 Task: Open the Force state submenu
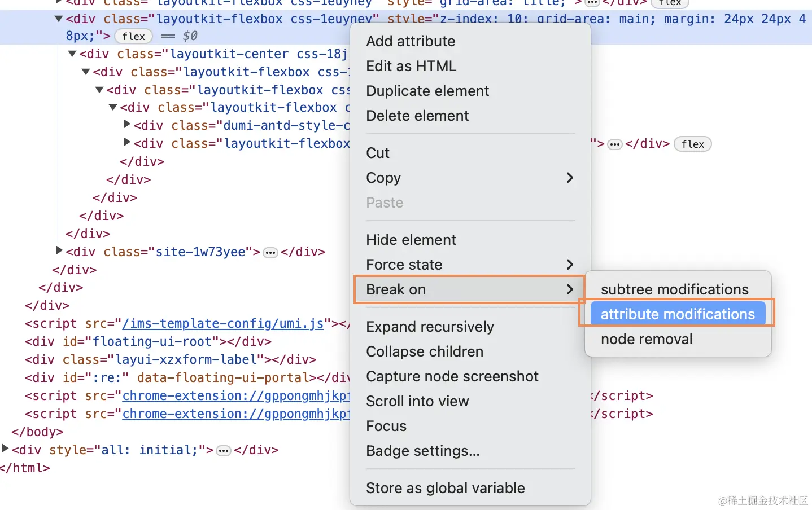(x=569, y=264)
